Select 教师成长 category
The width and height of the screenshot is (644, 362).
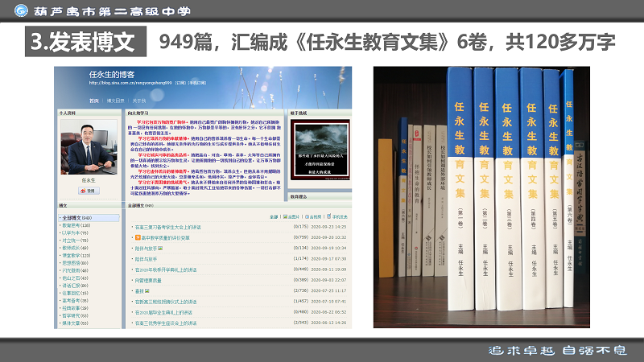(75, 248)
